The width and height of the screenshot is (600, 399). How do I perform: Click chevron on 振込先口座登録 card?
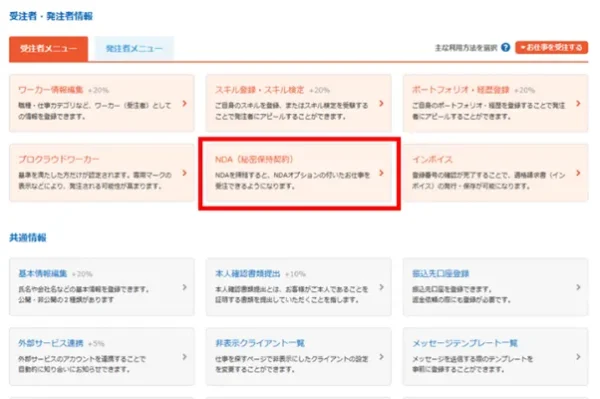[x=578, y=287]
